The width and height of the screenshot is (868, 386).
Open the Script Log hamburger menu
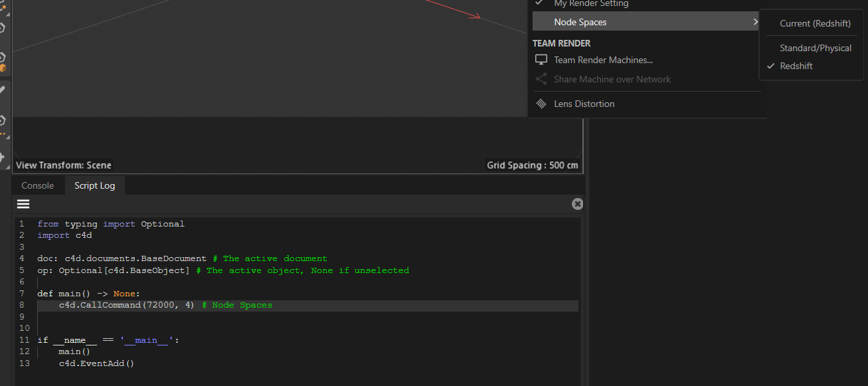(23, 204)
